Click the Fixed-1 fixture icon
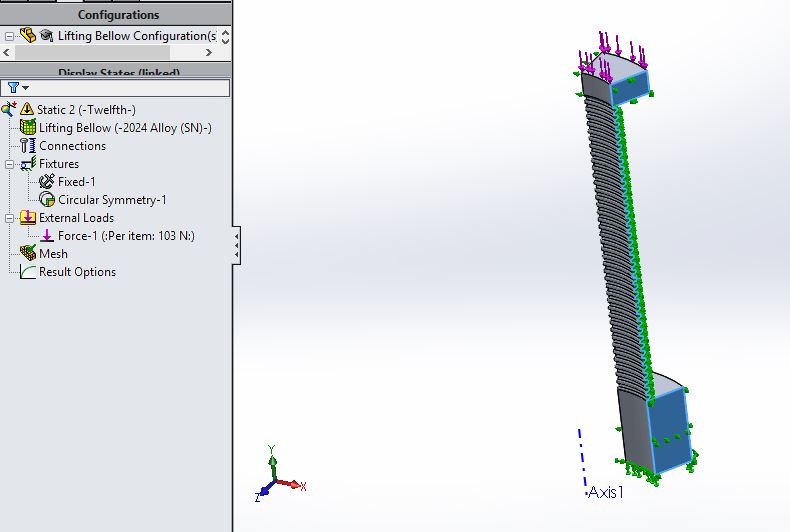The image size is (790, 532). (x=47, y=181)
